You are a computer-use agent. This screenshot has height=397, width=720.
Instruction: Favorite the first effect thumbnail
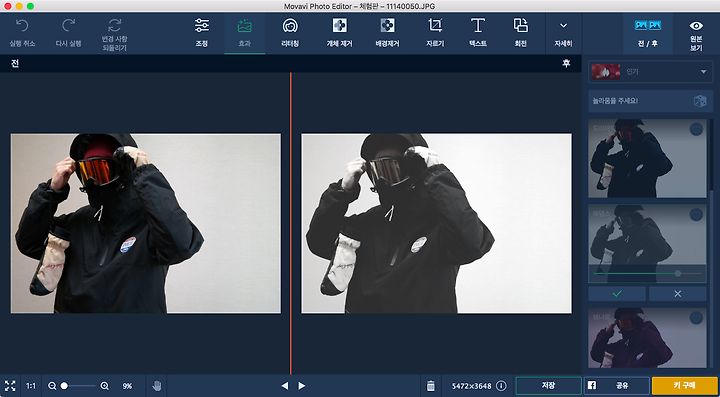coord(696,129)
